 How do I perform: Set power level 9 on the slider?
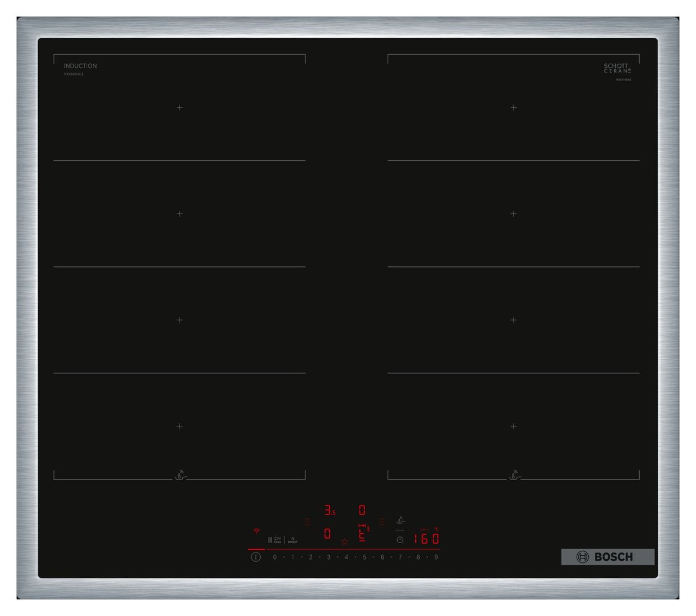click(x=436, y=557)
